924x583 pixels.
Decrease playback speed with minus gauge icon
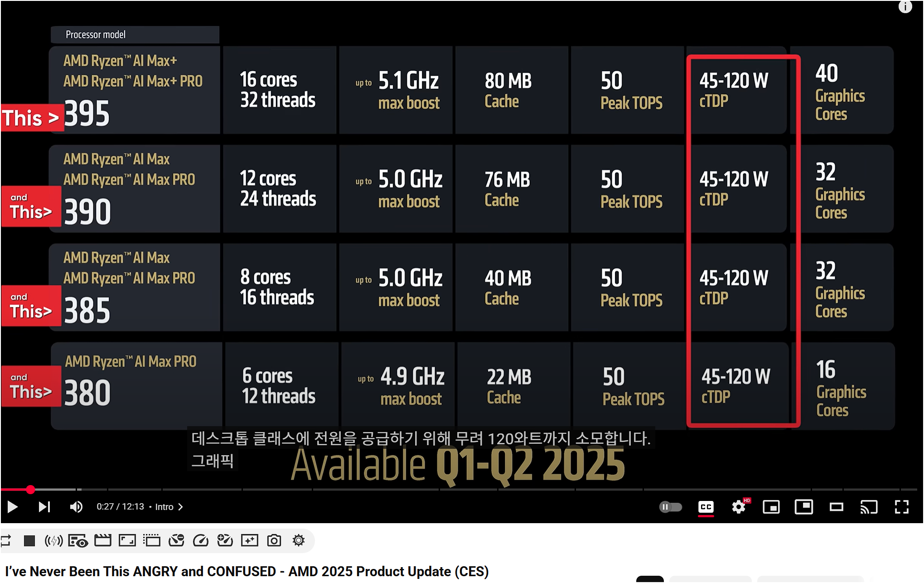(x=176, y=540)
